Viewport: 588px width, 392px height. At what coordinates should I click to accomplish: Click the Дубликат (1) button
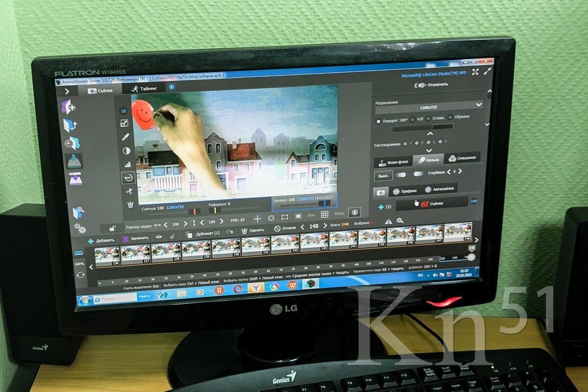[x=203, y=234]
